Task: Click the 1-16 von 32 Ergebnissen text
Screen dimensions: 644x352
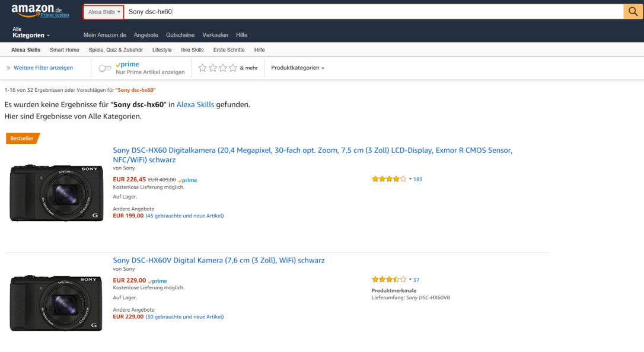Action: (80, 90)
